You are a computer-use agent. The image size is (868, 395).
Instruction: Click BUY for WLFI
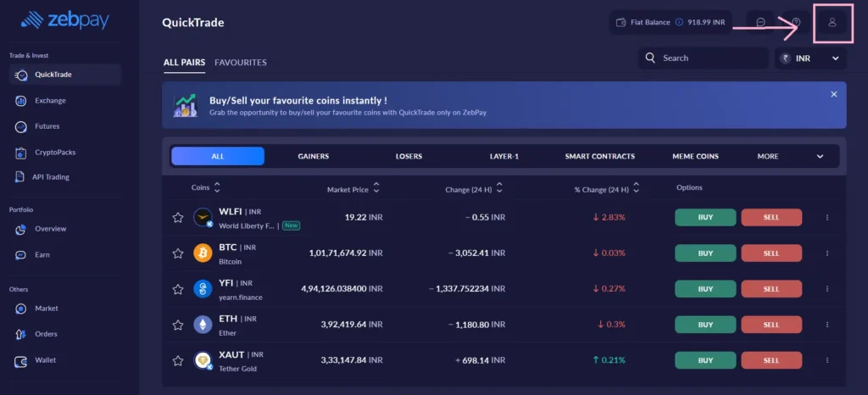point(705,217)
